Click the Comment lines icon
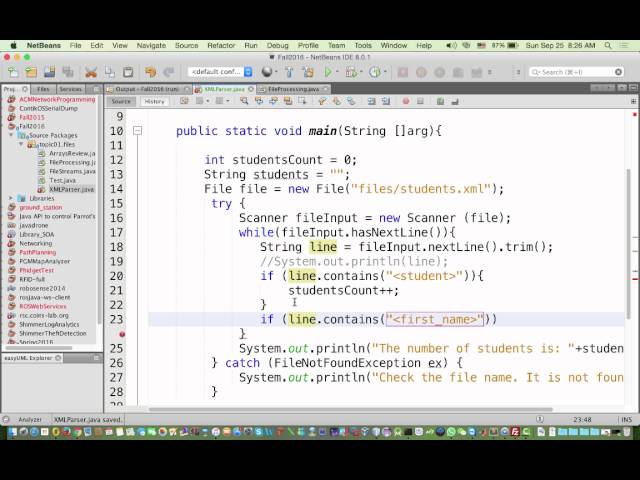Screen dimensions: 640x480 pos(440,101)
